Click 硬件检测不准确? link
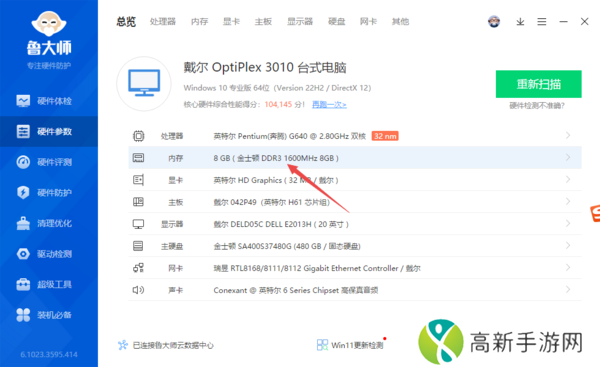This screenshot has width=600, height=367. pos(537,106)
